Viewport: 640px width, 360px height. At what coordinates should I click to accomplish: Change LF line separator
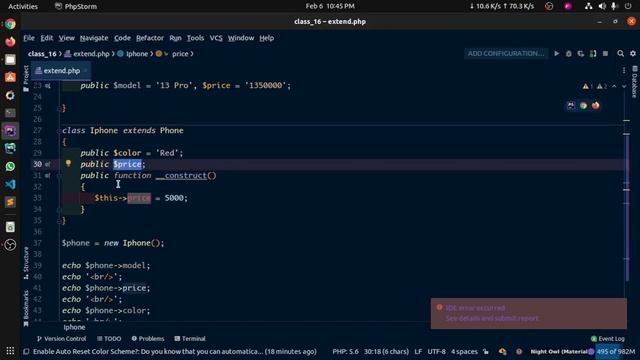pos(418,351)
